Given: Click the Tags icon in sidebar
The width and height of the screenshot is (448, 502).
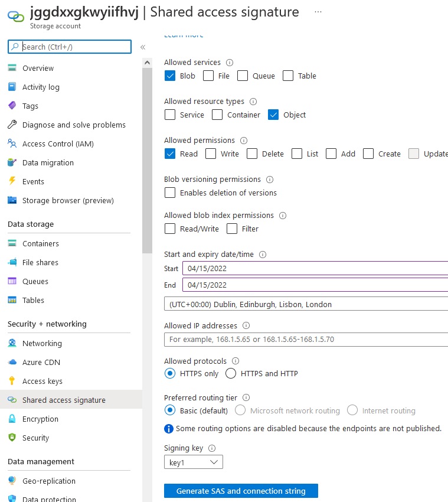Looking at the screenshot, I should (x=12, y=106).
